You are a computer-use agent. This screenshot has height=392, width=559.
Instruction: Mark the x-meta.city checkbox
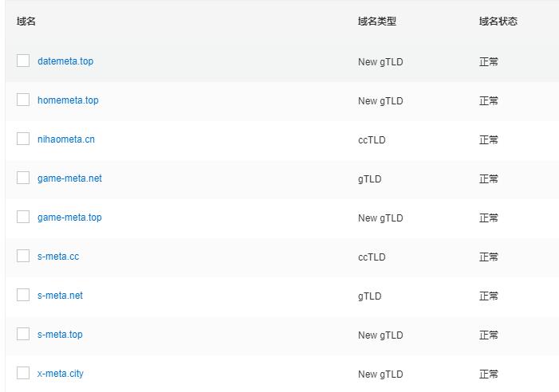click(x=23, y=373)
